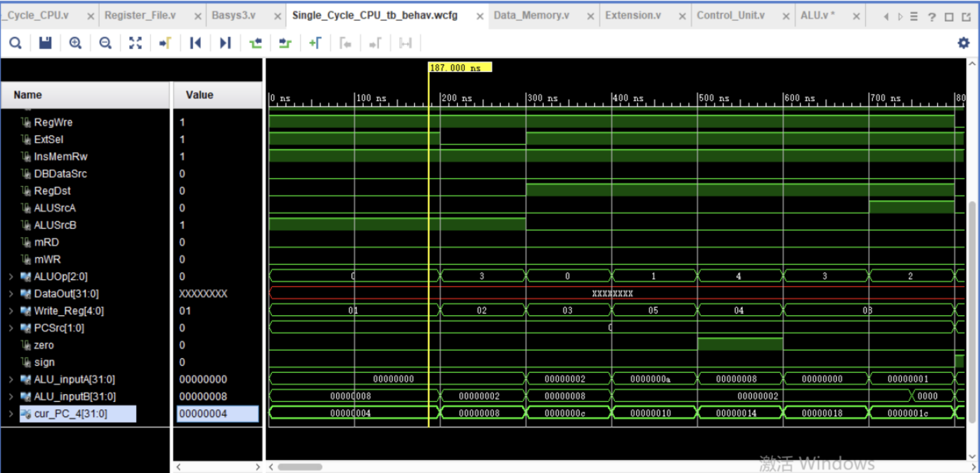Expand ALUOp[2:0] bus signal
Viewport: 980px width, 473px height.
point(11,276)
